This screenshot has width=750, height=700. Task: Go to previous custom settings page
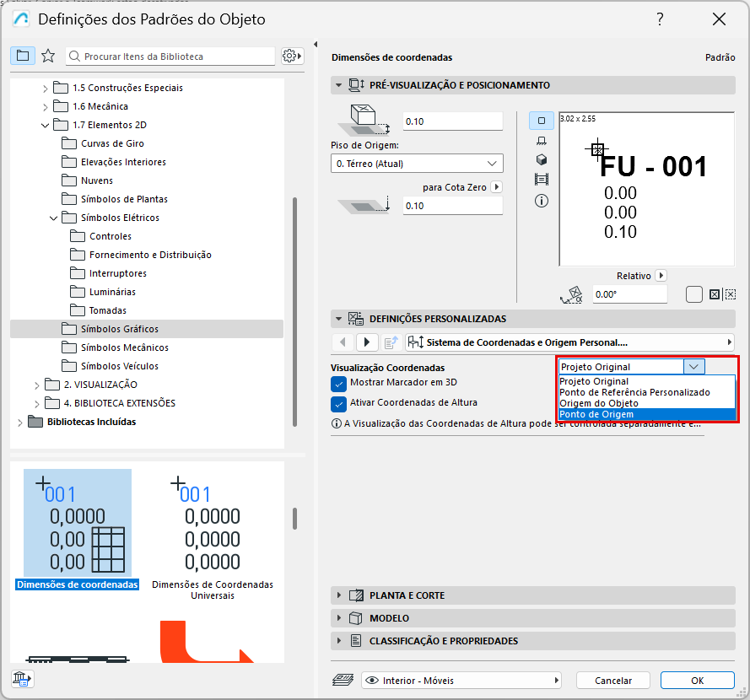click(343, 342)
